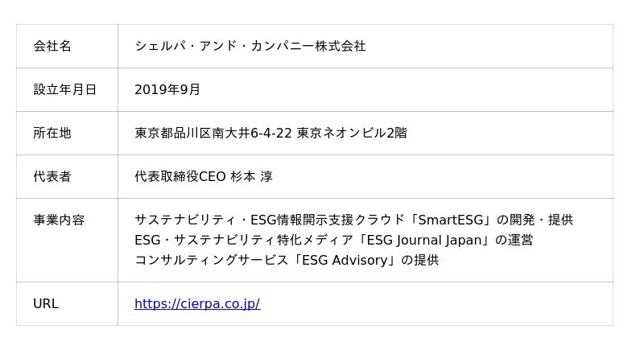This screenshot has width=644, height=350.
Task: Click the ESG・サステナビリティ特化メディア text
Action: 243,241
